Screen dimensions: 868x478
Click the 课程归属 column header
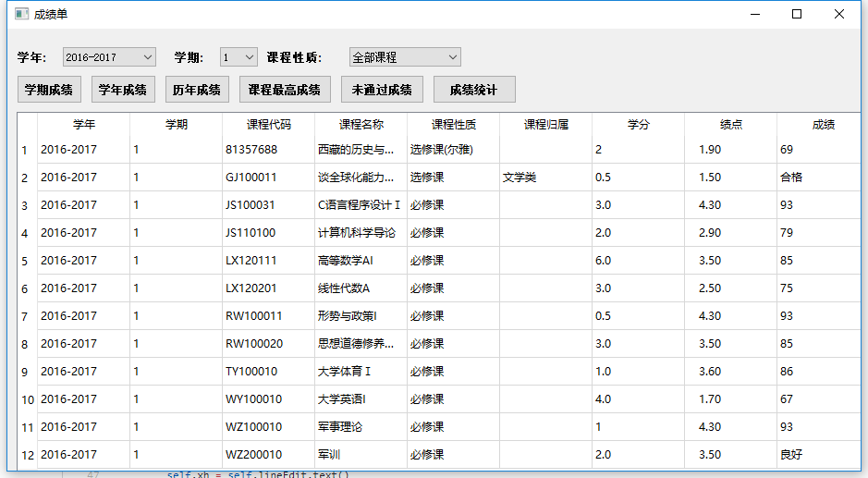point(545,125)
